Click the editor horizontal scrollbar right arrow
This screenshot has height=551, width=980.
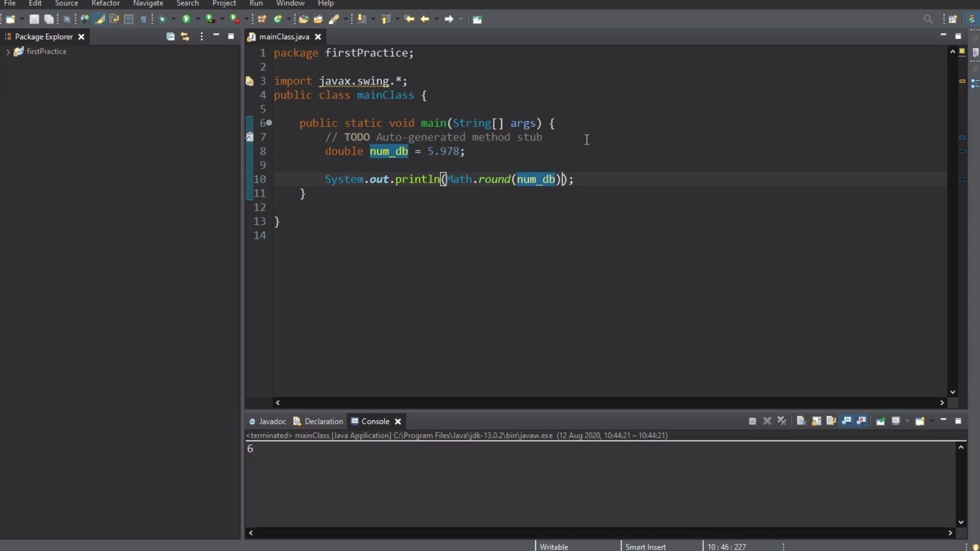[942, 403]
